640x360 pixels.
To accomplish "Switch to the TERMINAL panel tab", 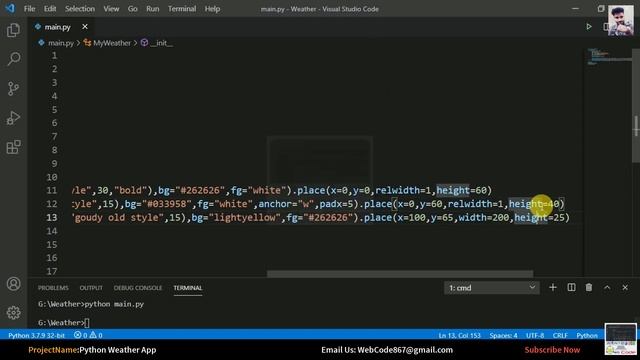I will pyautogui.click(x=188, y=288).
